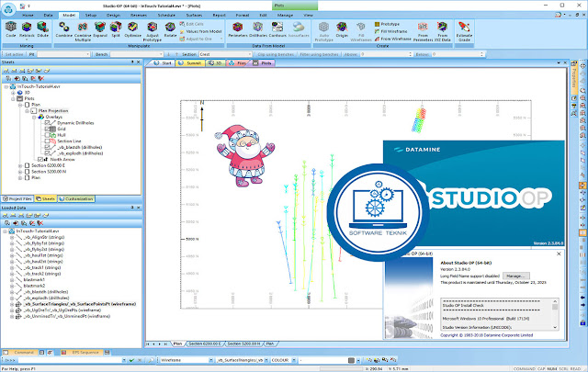Click the colour swatch in bottom toolbar
This screenshot has height=372, width=588.
pyautogui.click(x=351, y=360)
